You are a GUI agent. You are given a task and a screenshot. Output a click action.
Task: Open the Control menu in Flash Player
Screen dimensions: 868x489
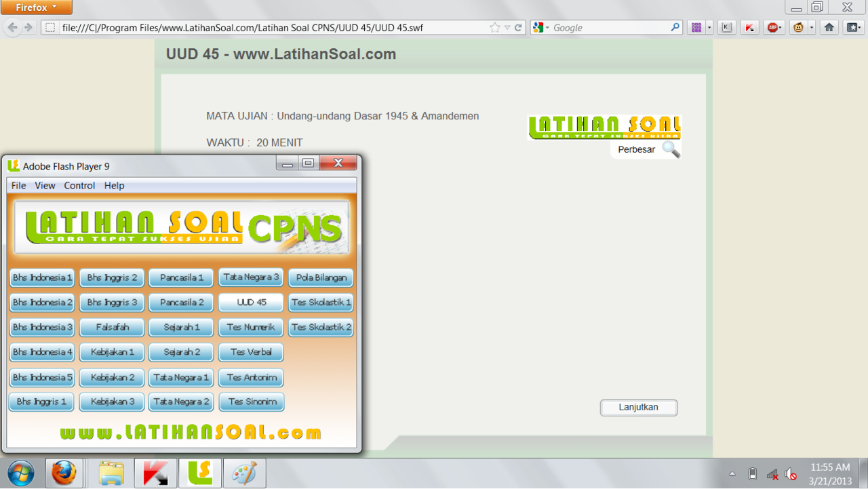click(x=79, y=185)
